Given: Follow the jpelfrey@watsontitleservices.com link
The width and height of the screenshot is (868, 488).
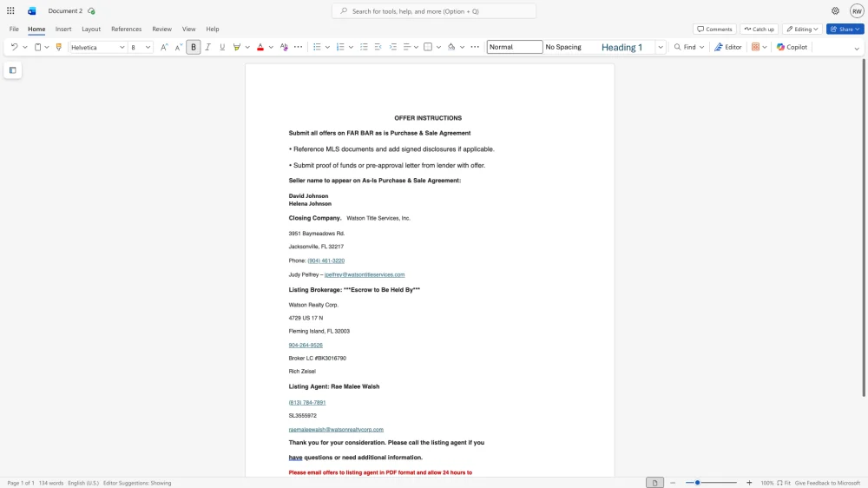Looking at the screenshot, I should (x=365, y=274).
